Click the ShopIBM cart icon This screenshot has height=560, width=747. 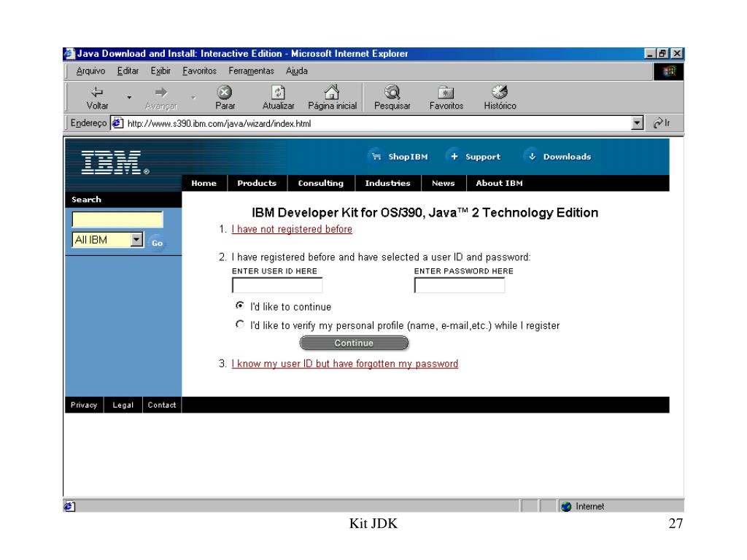click(376, 156)
